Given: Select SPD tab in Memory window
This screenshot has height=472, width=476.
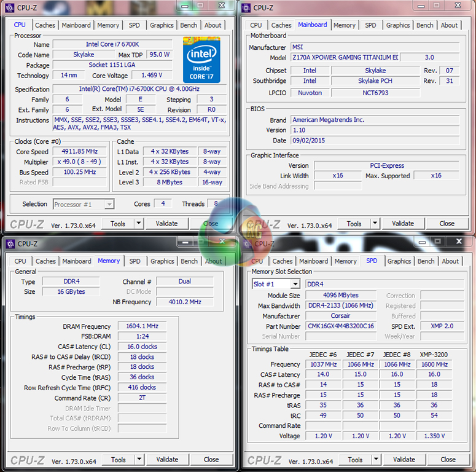Looking at the screenshot, I should tap(135, 261).
